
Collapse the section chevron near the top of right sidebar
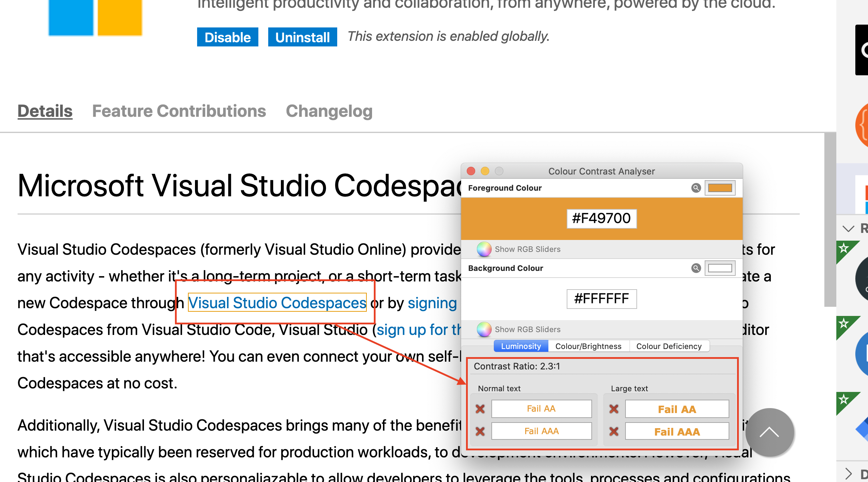pyautogui.click(x=848, y=229)
